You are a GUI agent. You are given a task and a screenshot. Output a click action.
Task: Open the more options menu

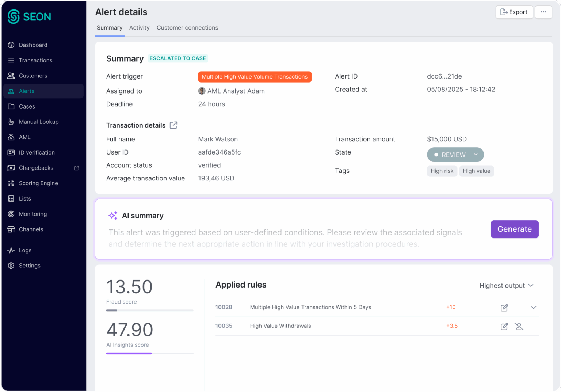tap(543, 12)
